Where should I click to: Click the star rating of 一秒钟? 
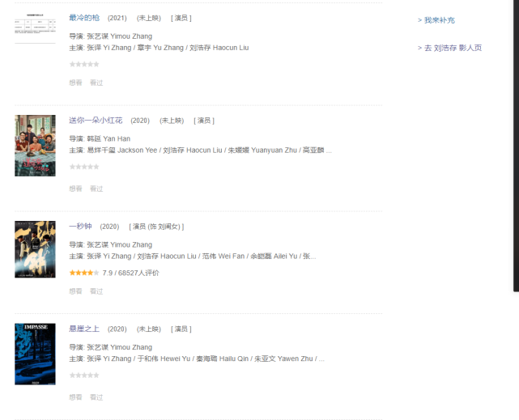84,273
